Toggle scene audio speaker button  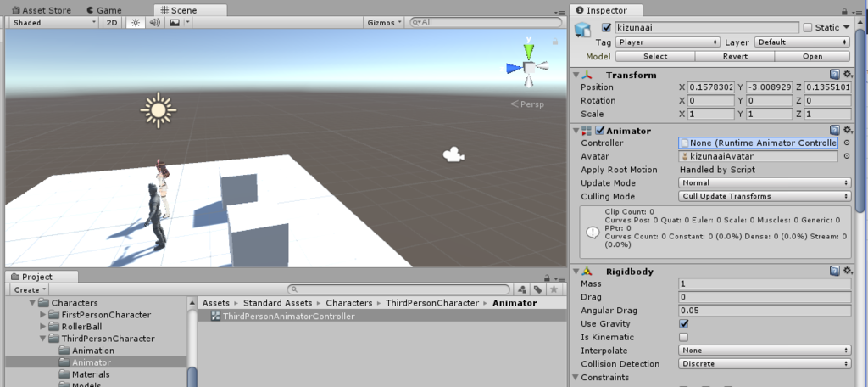pos(154,23)
